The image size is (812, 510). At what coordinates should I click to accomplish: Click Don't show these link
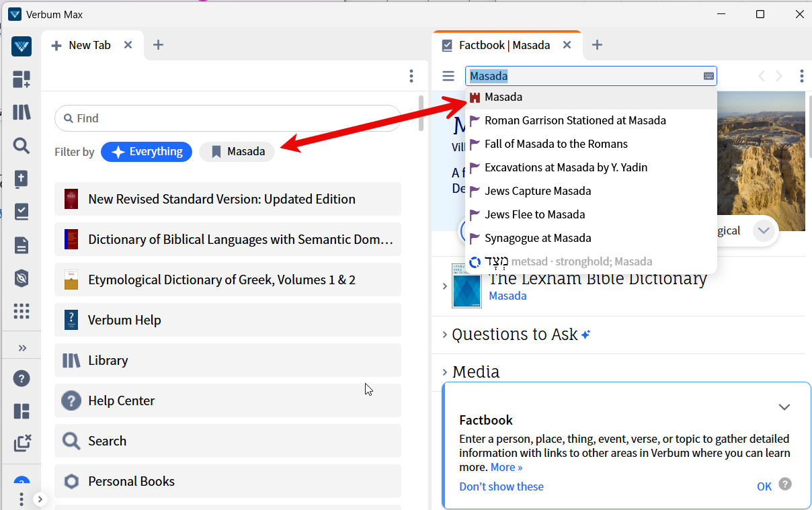501,486
